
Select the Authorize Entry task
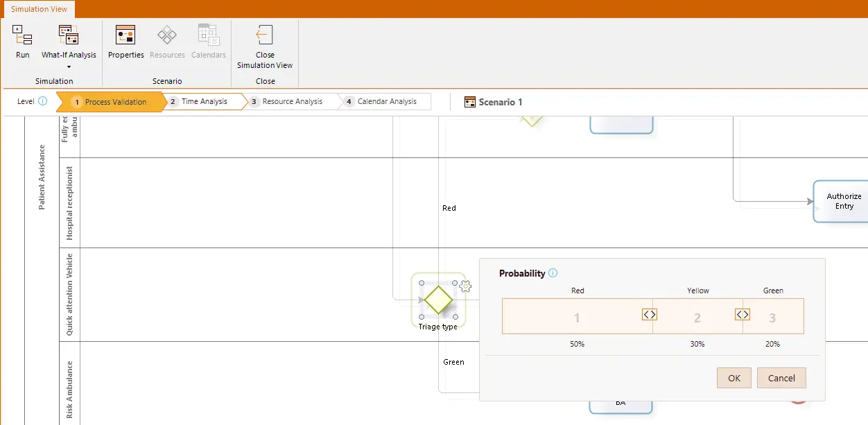(842, 201)
